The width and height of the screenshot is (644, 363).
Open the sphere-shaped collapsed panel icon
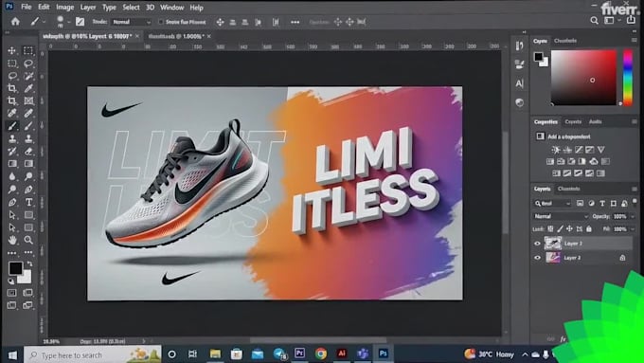(519, 102)
